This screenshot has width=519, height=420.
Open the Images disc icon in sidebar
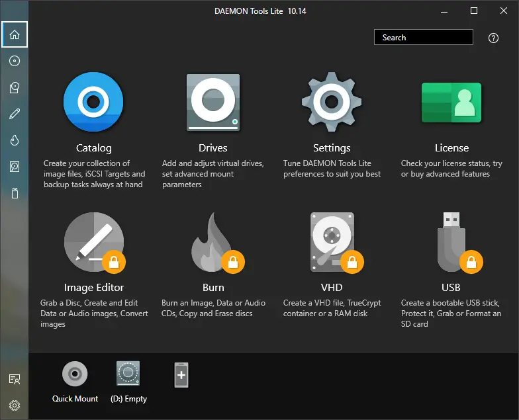(x=15, y=61)
